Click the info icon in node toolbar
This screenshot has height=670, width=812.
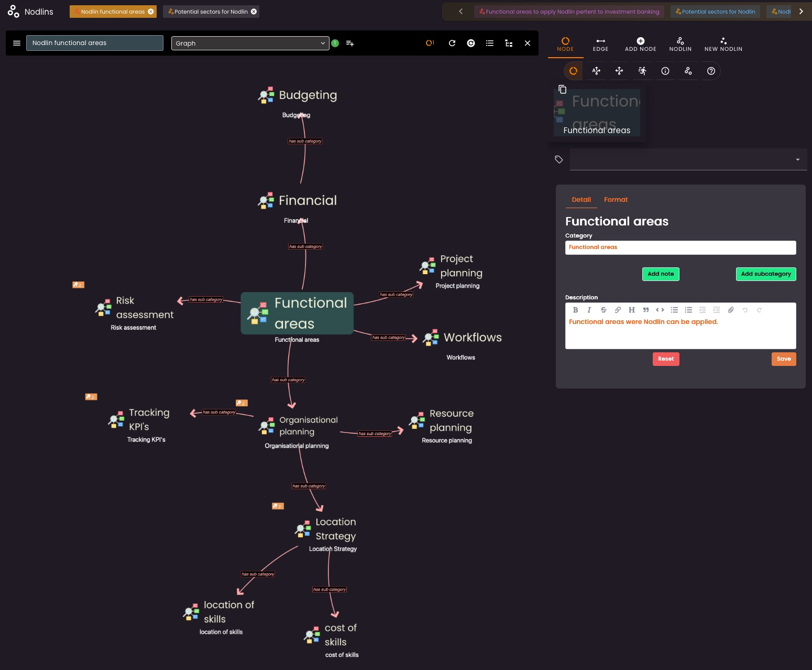(665, 71)
